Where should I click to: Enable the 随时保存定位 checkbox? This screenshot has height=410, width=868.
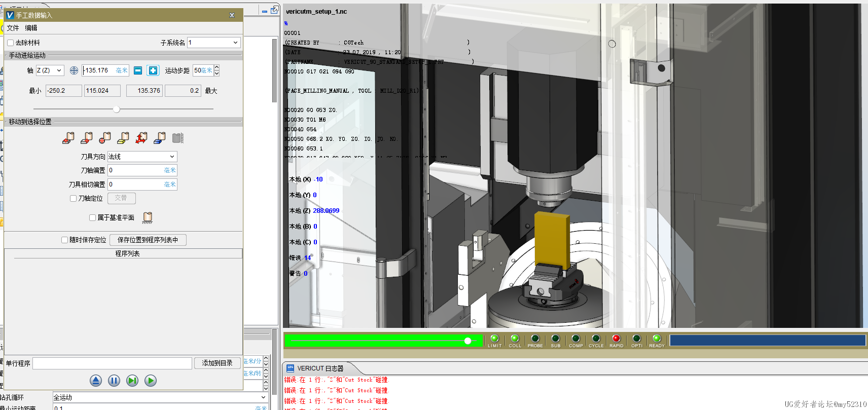point(64,240)
